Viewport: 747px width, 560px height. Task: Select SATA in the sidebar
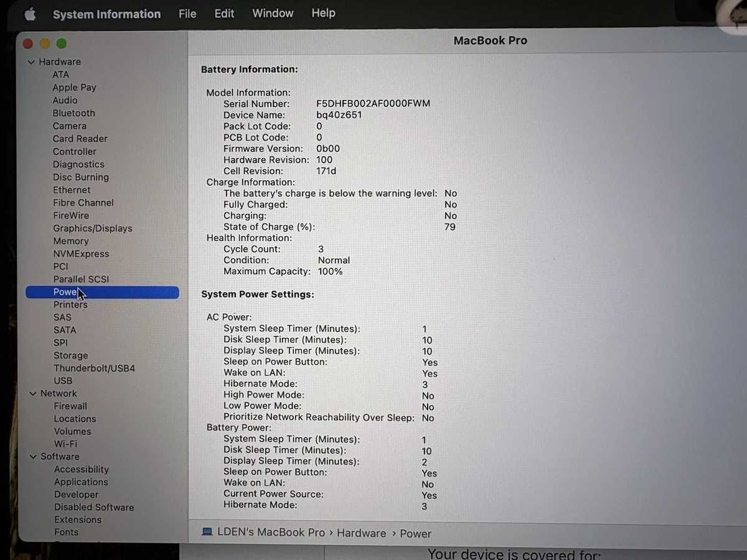(65, 330)
